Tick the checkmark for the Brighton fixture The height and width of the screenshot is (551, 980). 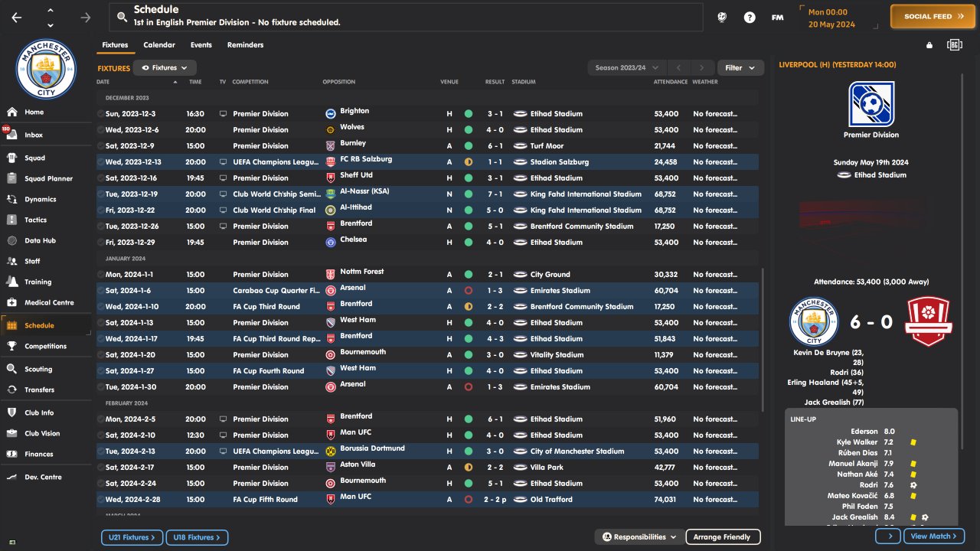point(100,114)
